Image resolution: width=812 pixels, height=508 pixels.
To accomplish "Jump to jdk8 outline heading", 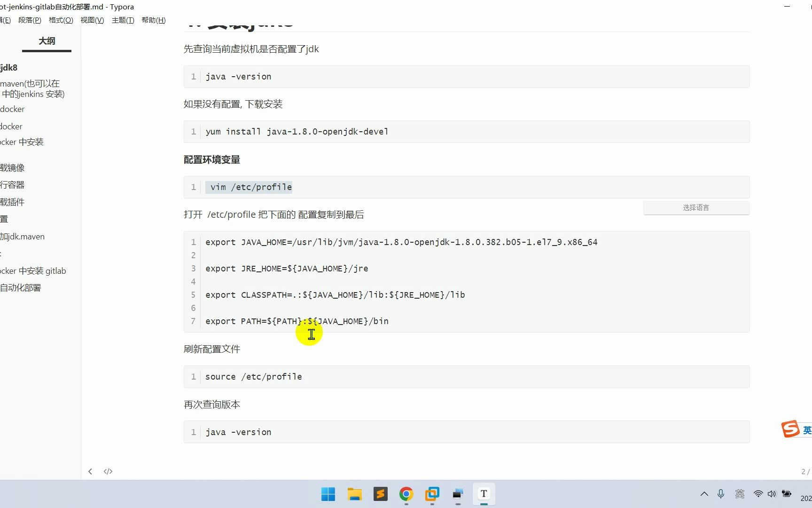I will [x=9, y=68].
